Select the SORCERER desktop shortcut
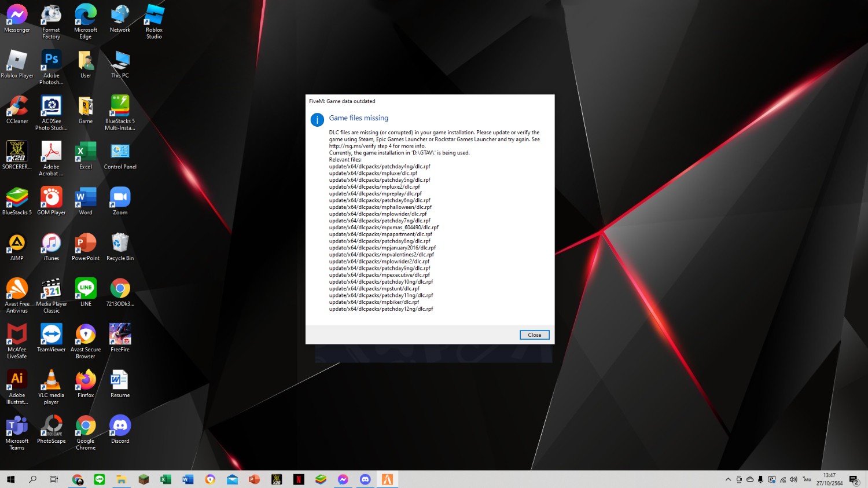The height and width of the screenshot is (488, 868). (x=17, y=156)
